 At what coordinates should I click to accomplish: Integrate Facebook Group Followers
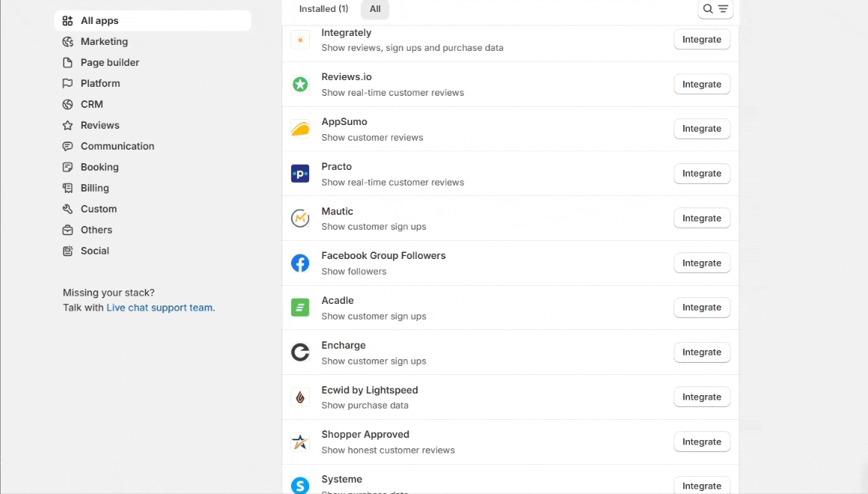tap(702, 263)
